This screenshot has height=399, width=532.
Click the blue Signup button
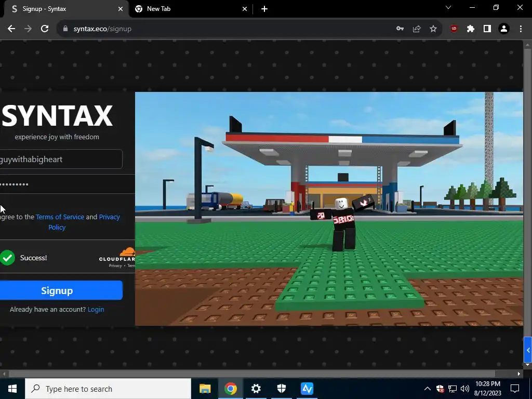point(61,290)
